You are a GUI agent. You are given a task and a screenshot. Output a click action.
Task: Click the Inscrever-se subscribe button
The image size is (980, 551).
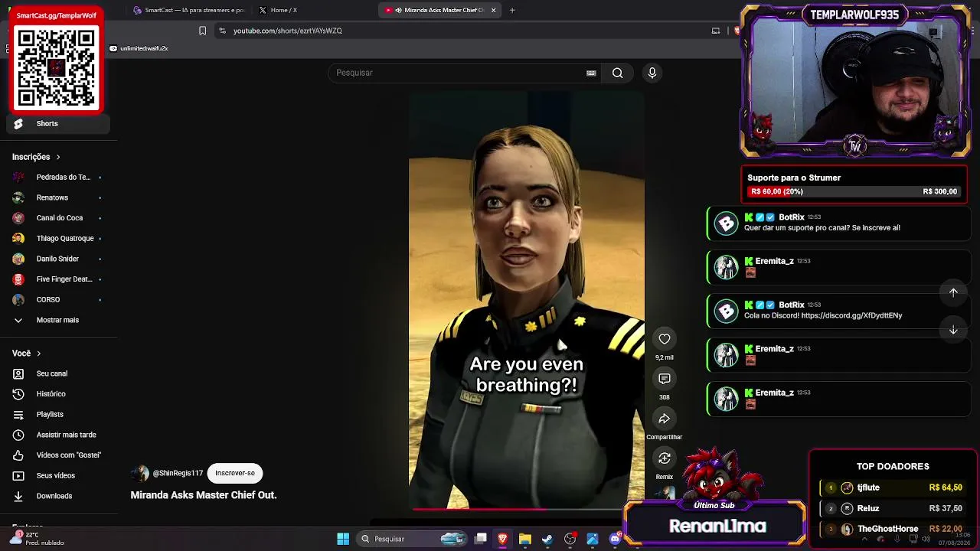coord(235,473)
